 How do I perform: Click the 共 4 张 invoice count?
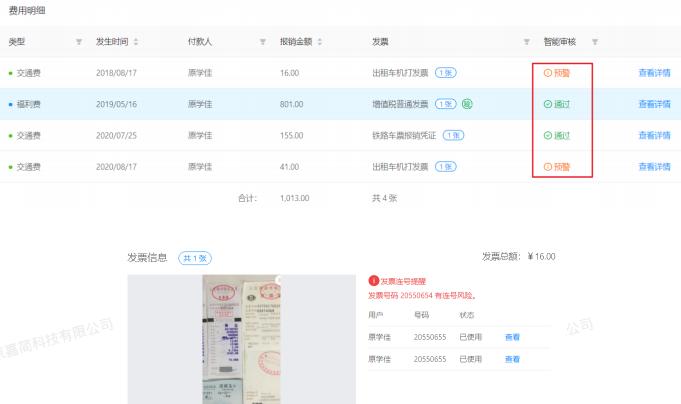pyautogui.click(x=384, y=198)
